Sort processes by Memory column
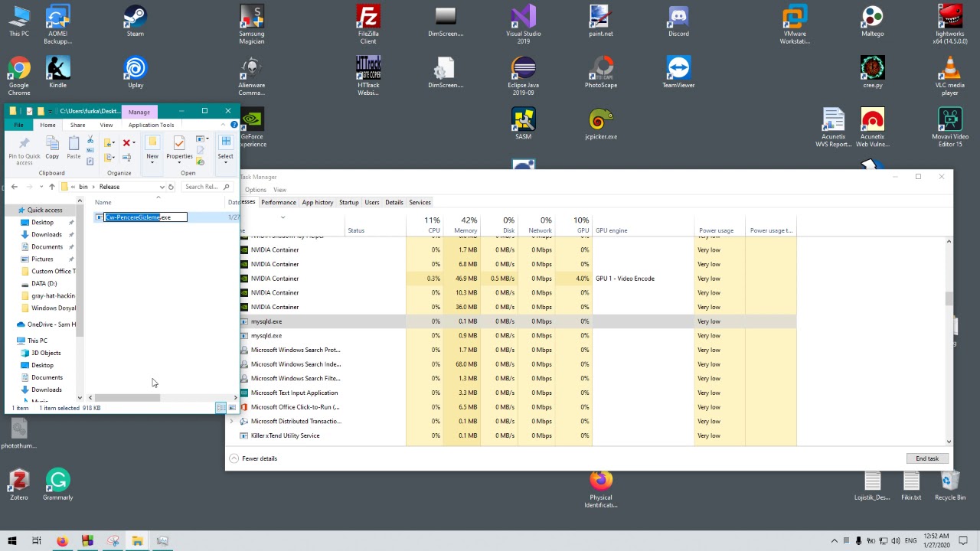 coord(463,225)
